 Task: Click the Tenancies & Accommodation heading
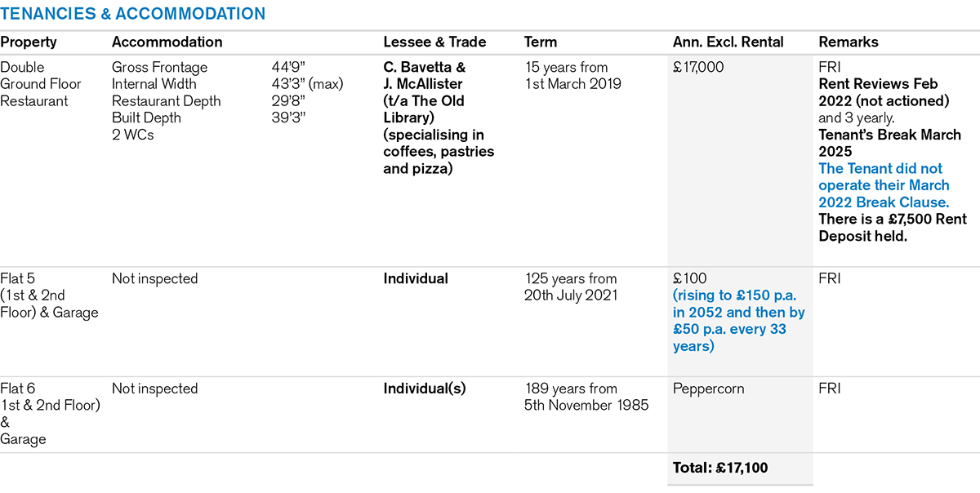(x=132, y=14)
